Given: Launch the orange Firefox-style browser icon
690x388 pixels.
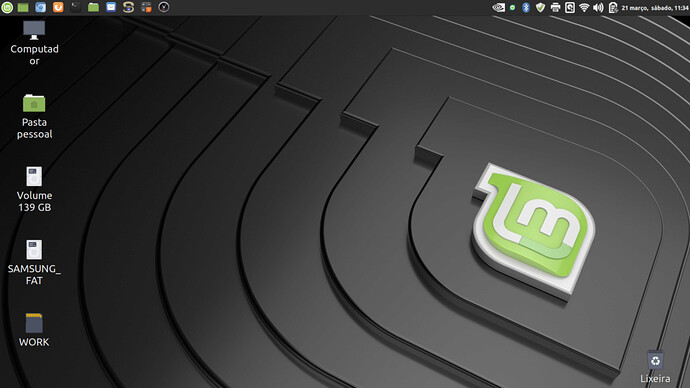Looking at the screenshot, I should point(58,7).
